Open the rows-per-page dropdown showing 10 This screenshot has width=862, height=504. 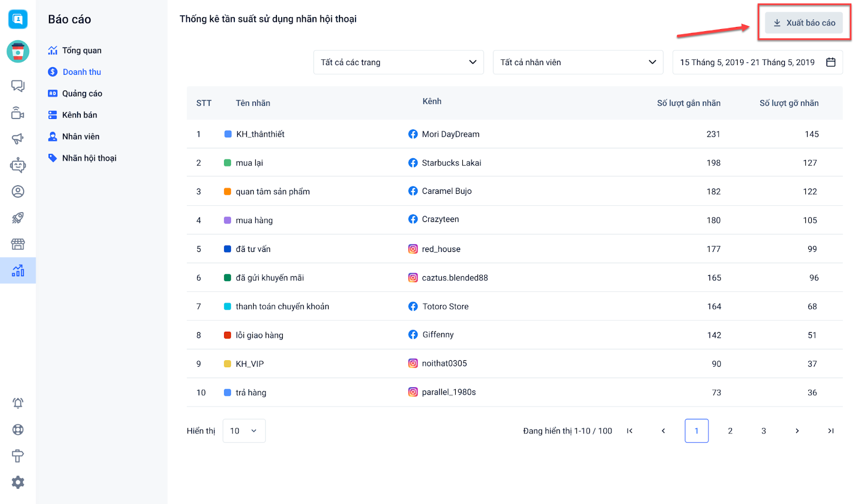[244, 431]
